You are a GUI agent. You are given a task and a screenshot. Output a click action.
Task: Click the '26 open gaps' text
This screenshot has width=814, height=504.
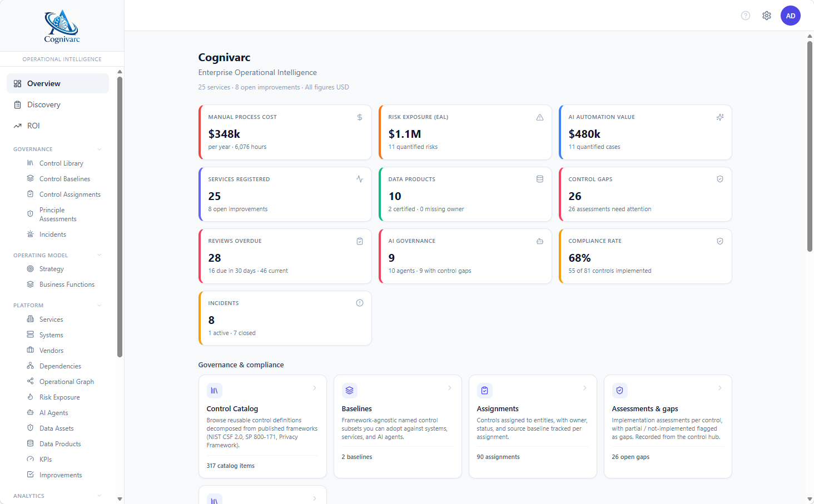click(x=631, y=457)
